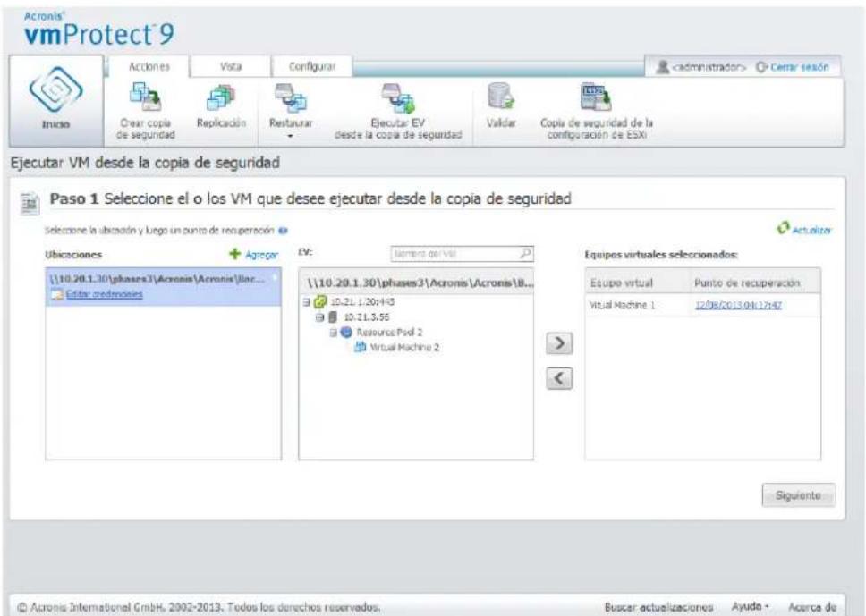Image resolution: width=866 pixels, height=616 pixels.
Task: Click the Virtual Machine 2 icon
Action: pyautogui.click(x=361, y=347)
